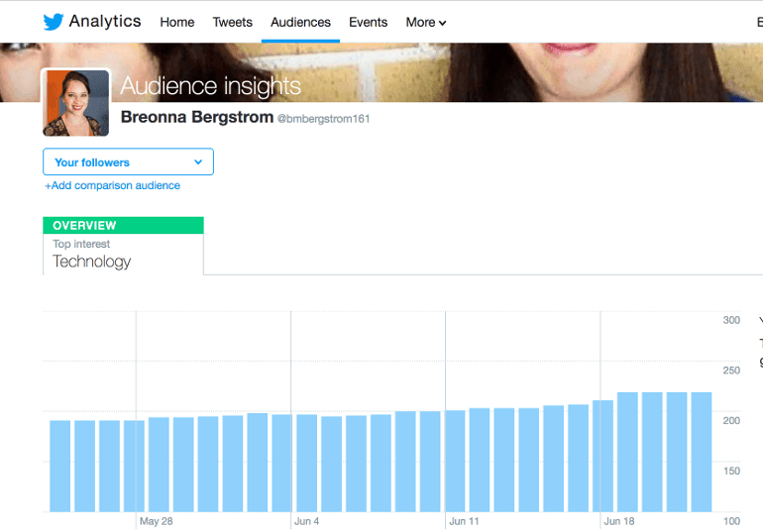Click the Top interest label
This screenshot has height=532, width=763.
[81, 244]
